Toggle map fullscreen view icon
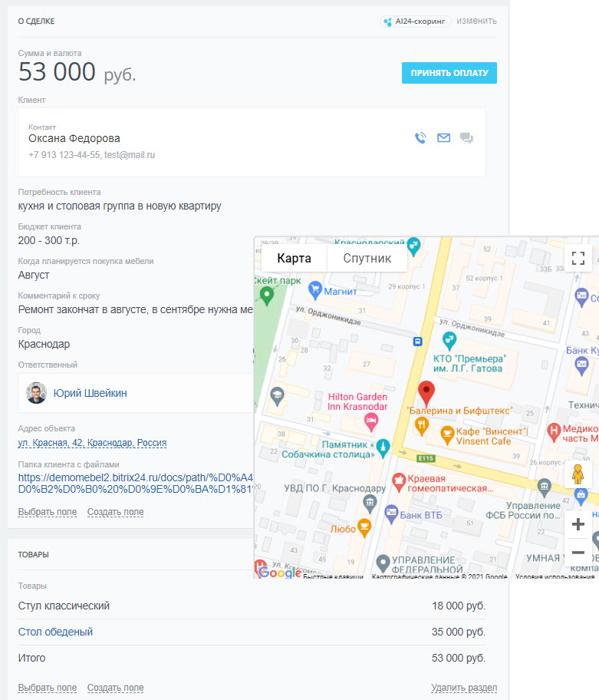 578,258
